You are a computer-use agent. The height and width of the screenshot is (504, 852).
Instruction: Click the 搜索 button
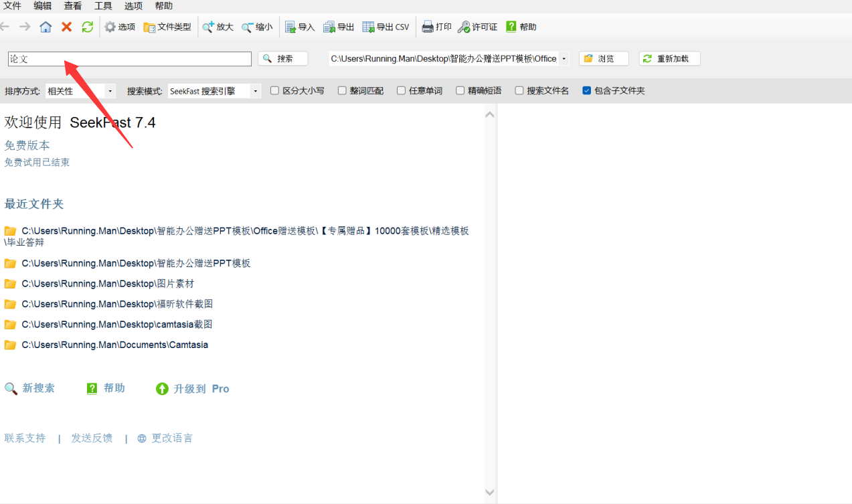click(x=283, y=59)
